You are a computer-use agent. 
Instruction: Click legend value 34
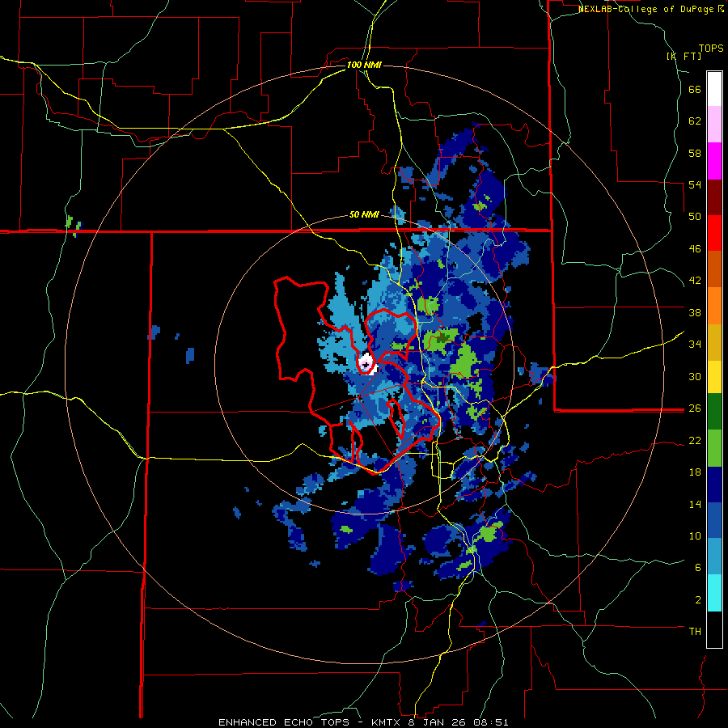(x=695, y=345)
